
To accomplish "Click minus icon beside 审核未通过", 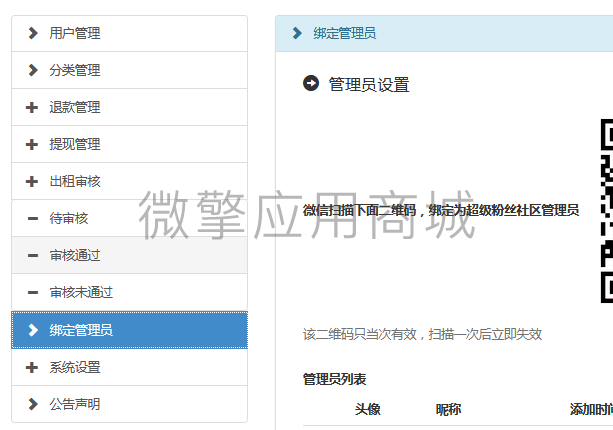I will click(x=33, y=292).
